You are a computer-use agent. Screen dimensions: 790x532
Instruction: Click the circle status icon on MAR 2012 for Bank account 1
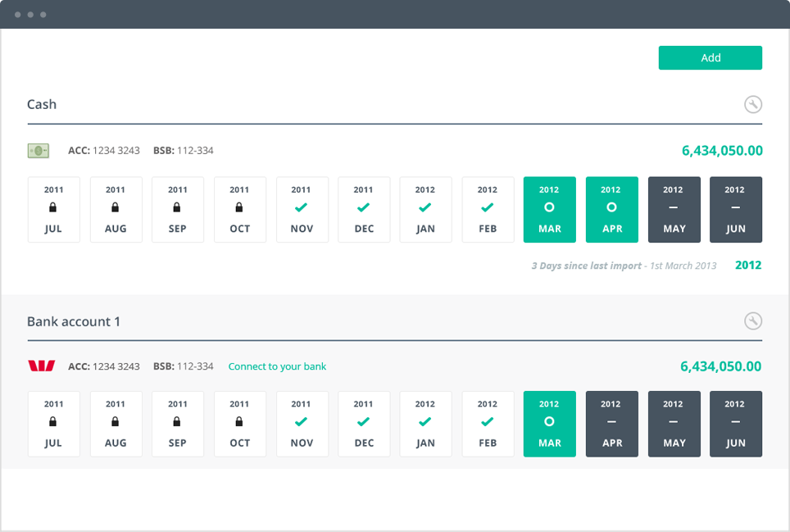point(549,421)
